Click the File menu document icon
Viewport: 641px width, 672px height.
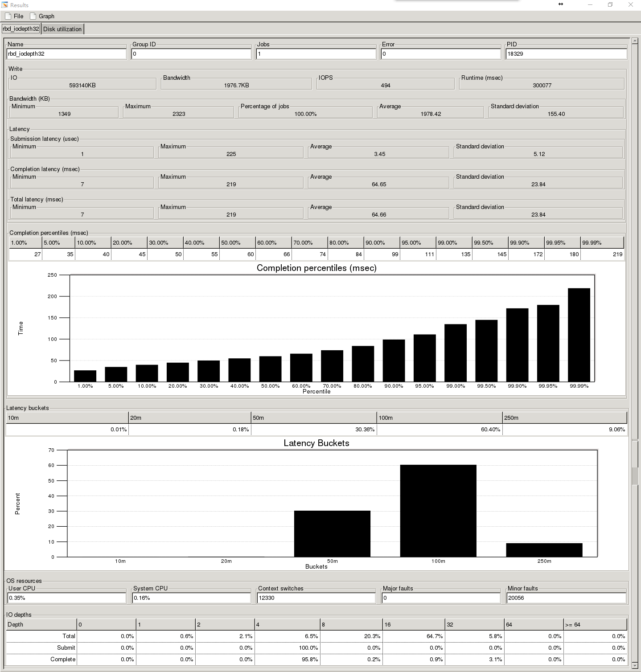[x=8, y=16]
